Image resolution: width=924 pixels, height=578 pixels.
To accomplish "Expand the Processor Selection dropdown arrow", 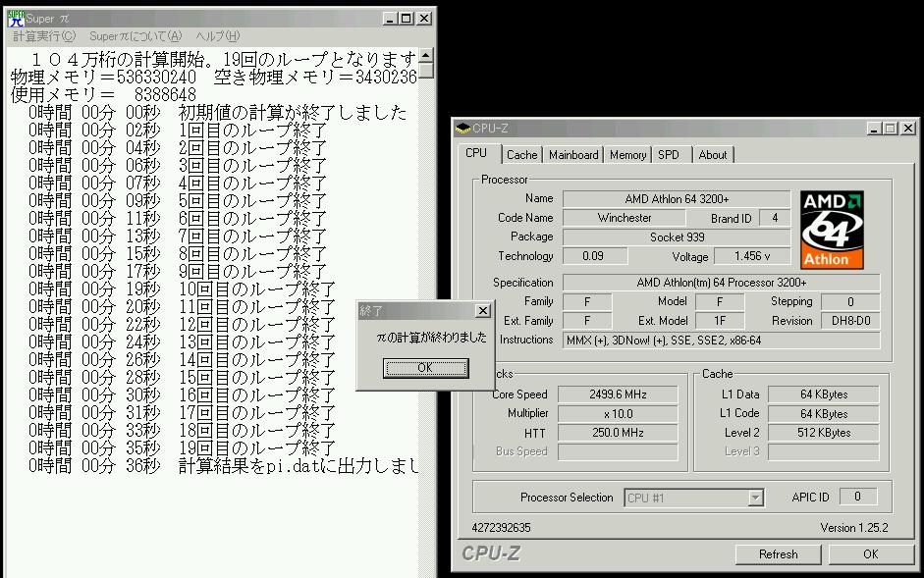I will click(x=755, y=498).
